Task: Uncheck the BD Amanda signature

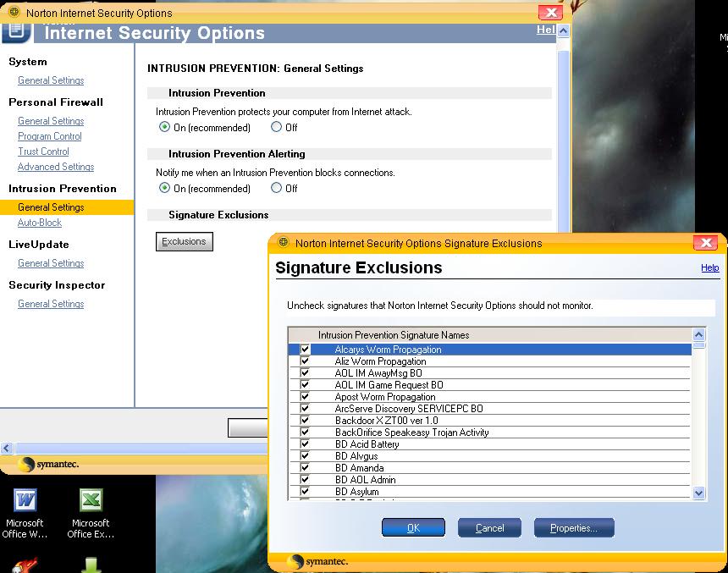Action: 305,467
